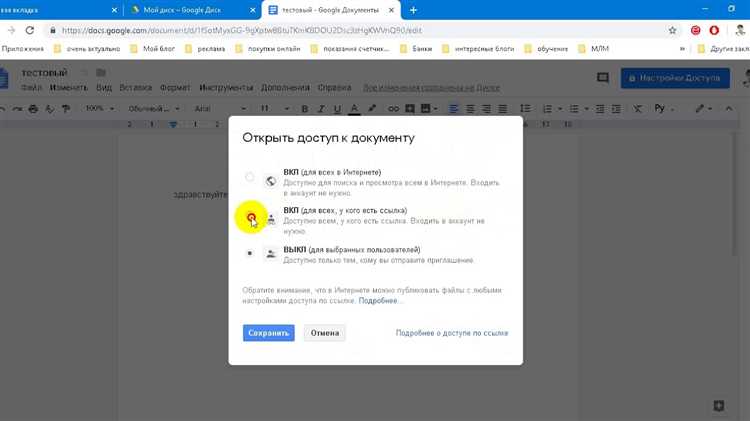Screen dimensions: 750x421
Task: Open the font size 11 dropdown
Action: click(x=272, y=108)
